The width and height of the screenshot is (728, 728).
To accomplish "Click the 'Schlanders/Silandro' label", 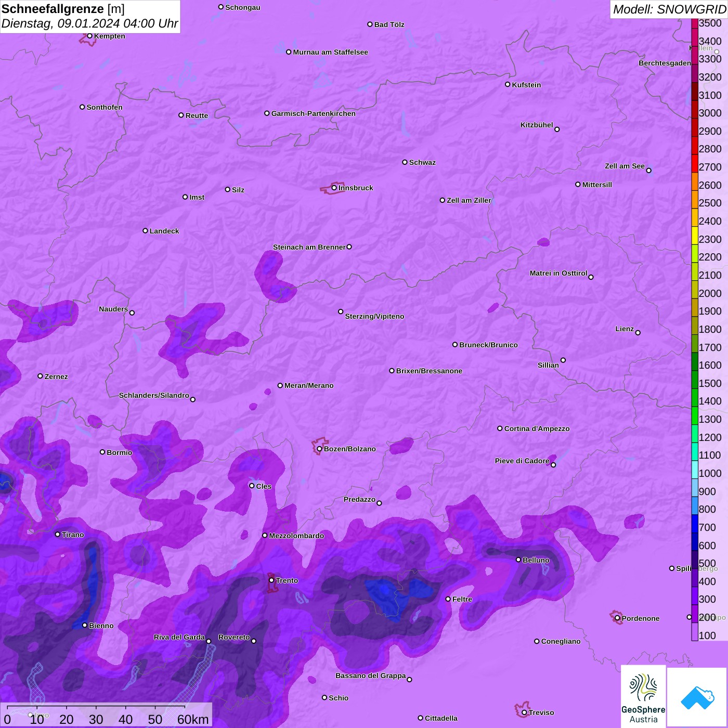I will [x=154, y=395].
